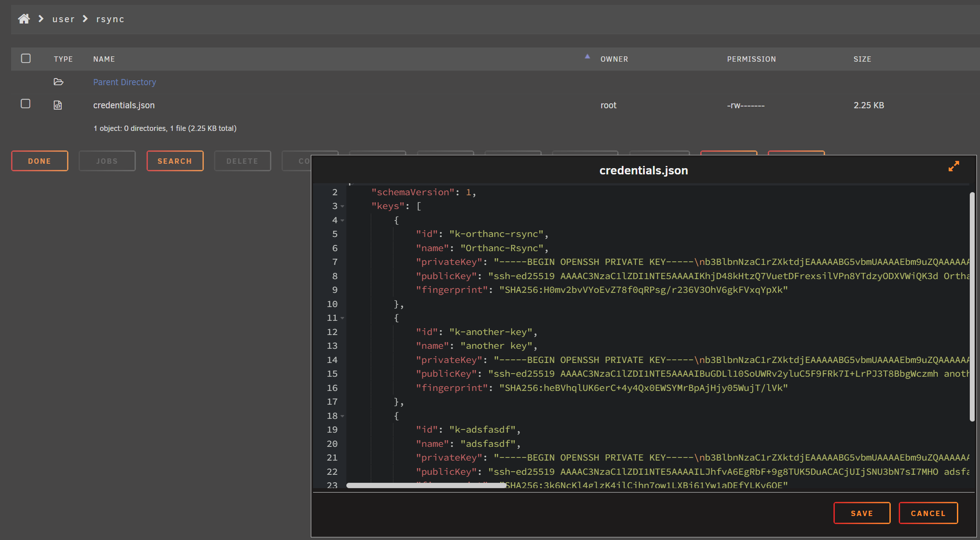Click the publicKey value on line 8

[x=729, y=276]
